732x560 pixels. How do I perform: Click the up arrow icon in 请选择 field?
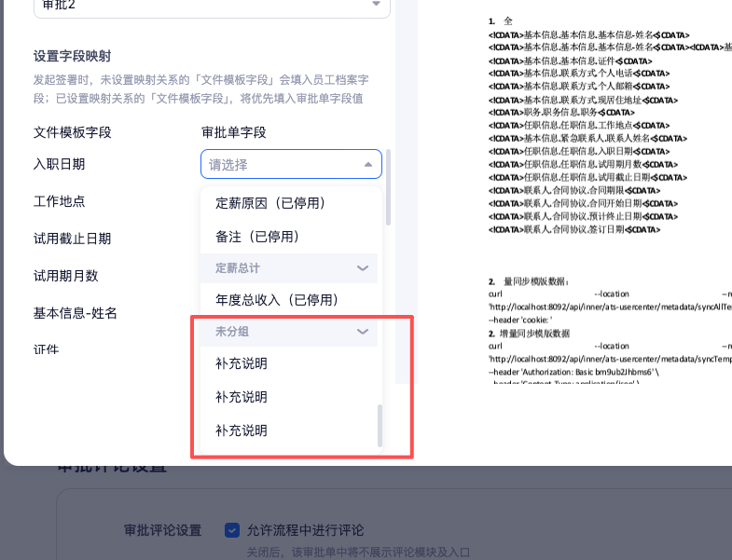coord(368,165)
